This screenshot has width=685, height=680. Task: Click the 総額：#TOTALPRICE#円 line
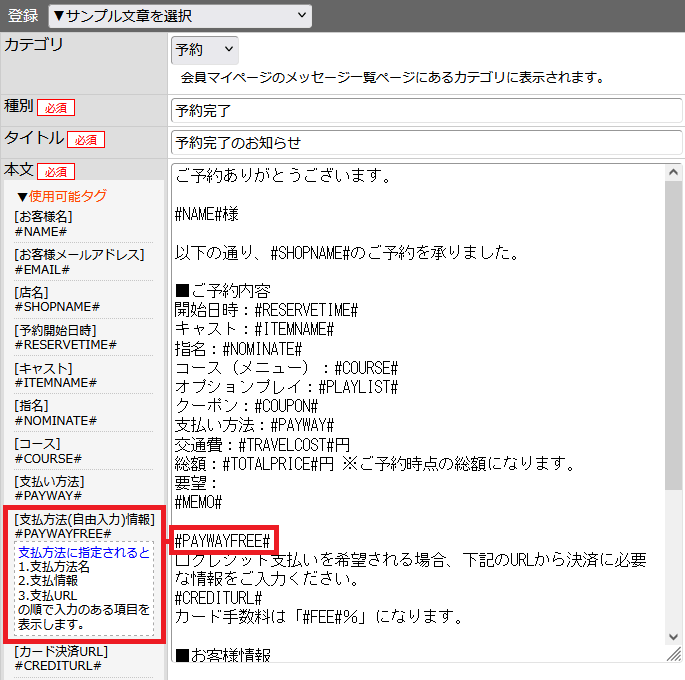254,464
